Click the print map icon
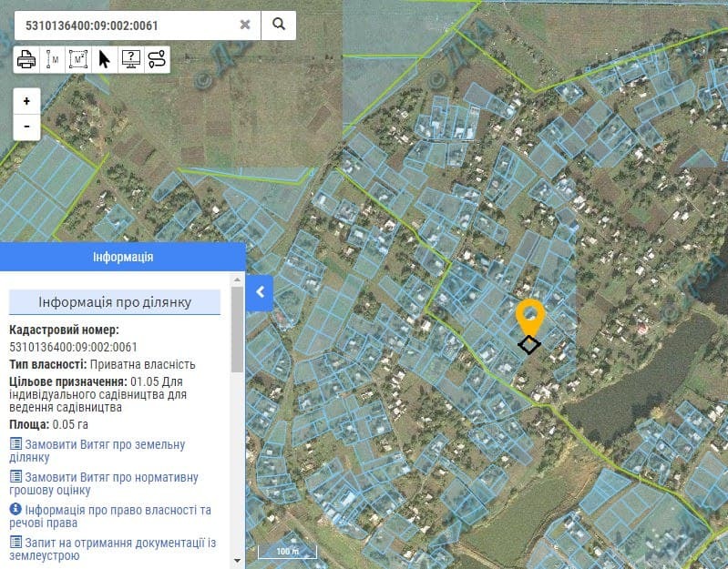 tap(26, 60)
